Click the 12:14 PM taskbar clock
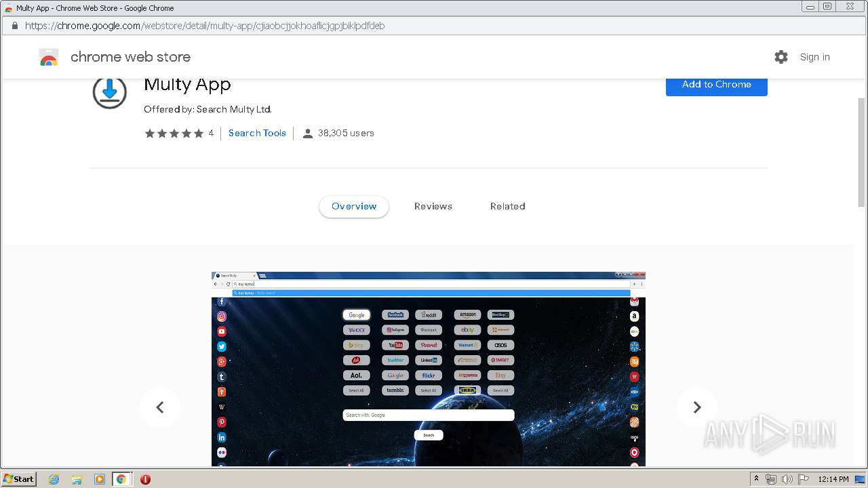 (833, 479)
